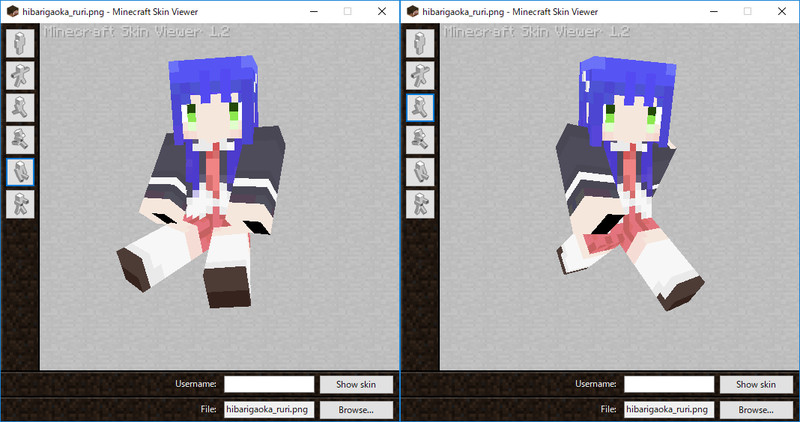The height and width of the screenshot is (422, 800).
Task: Open Browse... file dialog in right window
Action: click(x=755, y=409)
